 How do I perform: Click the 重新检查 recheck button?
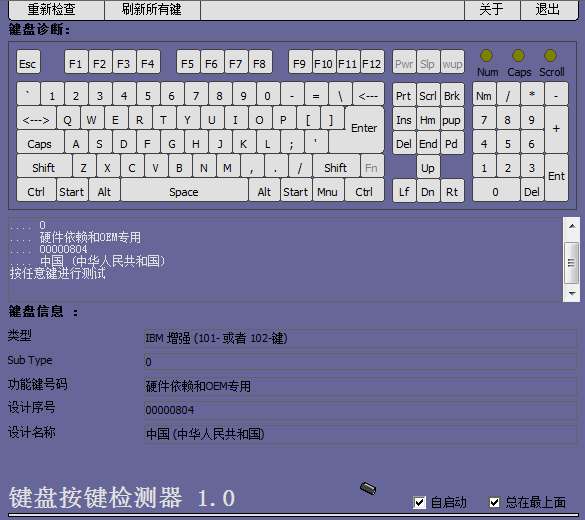pyautogui.click(x=56, y=9)
